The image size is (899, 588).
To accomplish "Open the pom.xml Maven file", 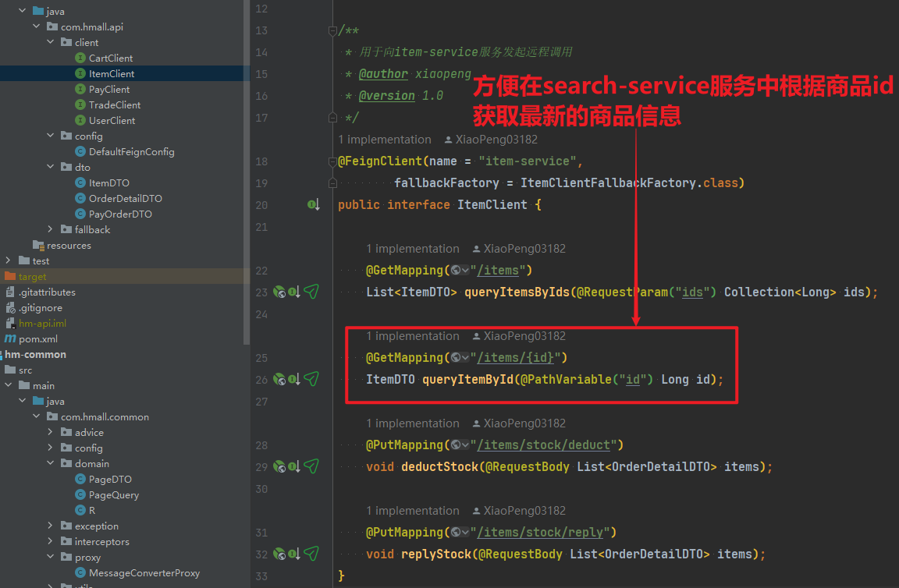I will 37,338.
